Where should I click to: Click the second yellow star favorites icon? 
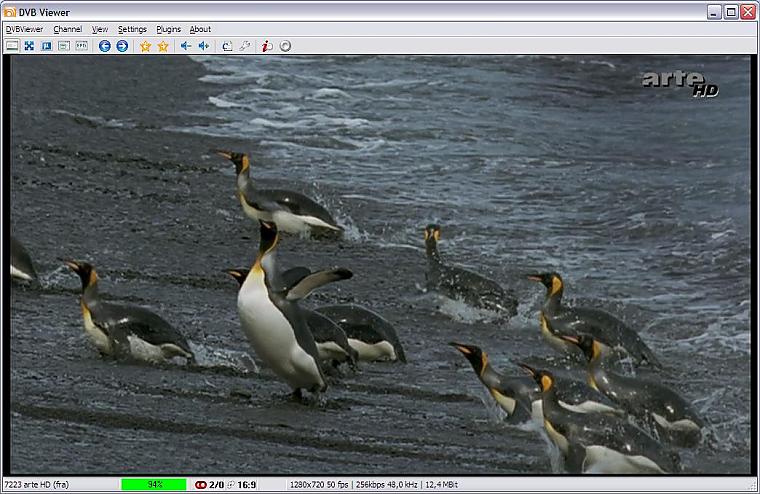pos(163,46)
